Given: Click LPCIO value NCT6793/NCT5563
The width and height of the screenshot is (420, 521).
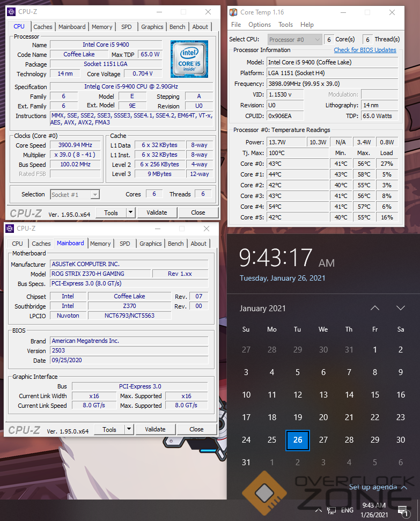Looking at the screenshot, I should click(130, 315).
